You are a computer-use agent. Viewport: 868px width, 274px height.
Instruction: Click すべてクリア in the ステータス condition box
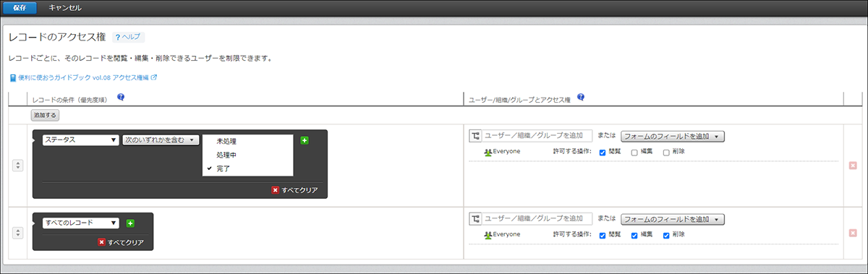tap(294, 190)
